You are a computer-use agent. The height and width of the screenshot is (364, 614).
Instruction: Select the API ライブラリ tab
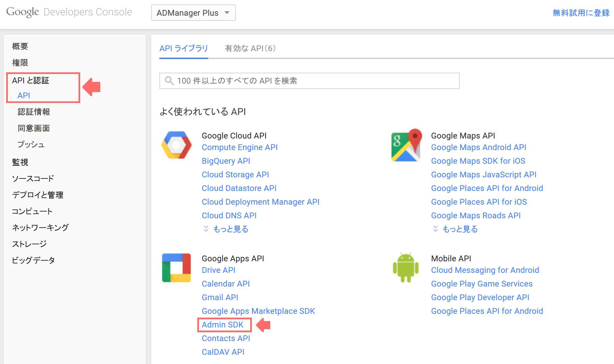tap(184, 48)
